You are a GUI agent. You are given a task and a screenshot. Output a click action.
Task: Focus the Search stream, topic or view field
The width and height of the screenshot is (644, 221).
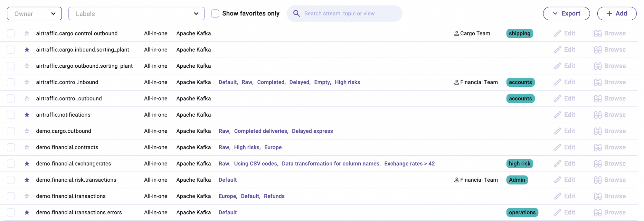pos(345,14)
